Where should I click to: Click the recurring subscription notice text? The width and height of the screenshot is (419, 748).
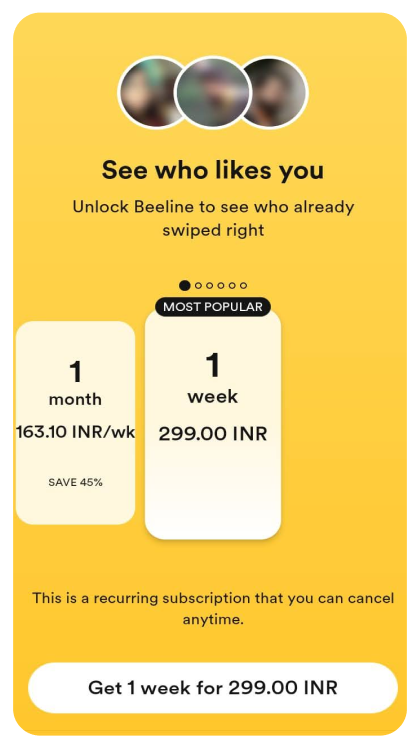point(213,609)
